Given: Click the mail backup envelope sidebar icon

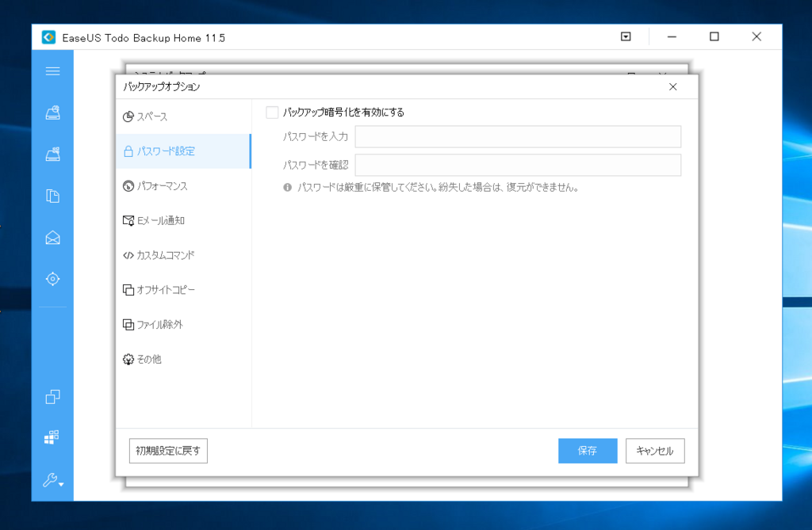Looking at the screenshot, I should (x=52, y=238).
